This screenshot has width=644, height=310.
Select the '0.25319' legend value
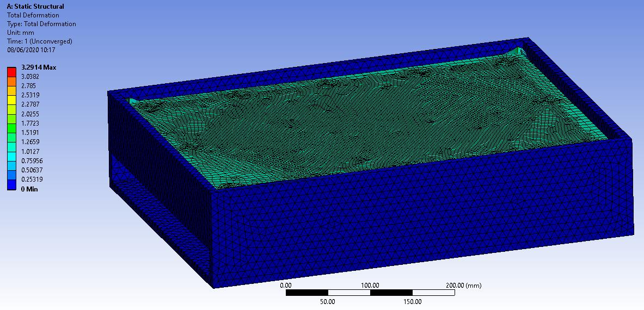31,179
